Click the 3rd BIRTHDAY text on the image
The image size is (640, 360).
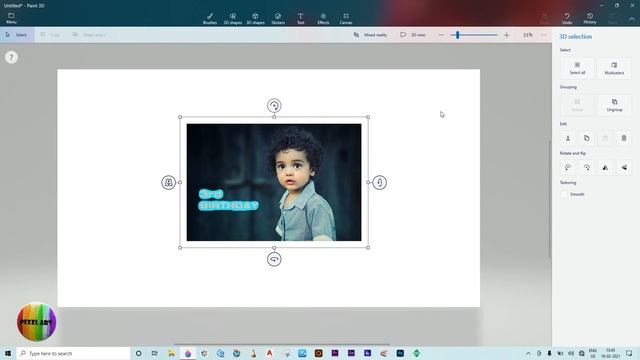point(228,200)
